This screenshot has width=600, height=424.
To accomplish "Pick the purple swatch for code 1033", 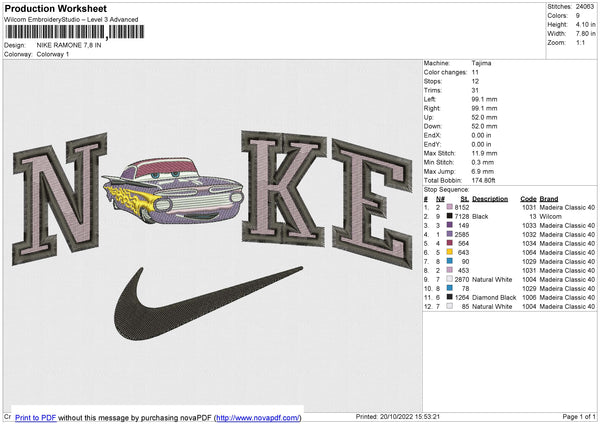I will pos(450,225).
